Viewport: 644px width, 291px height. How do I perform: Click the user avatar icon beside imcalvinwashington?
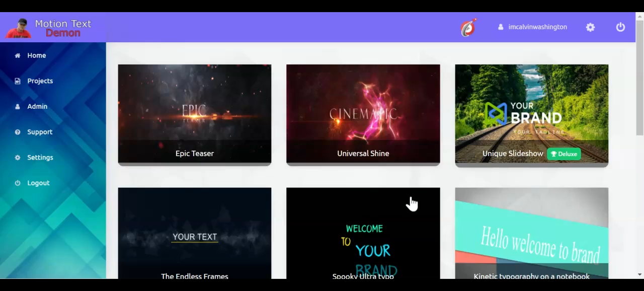point(501,27)
